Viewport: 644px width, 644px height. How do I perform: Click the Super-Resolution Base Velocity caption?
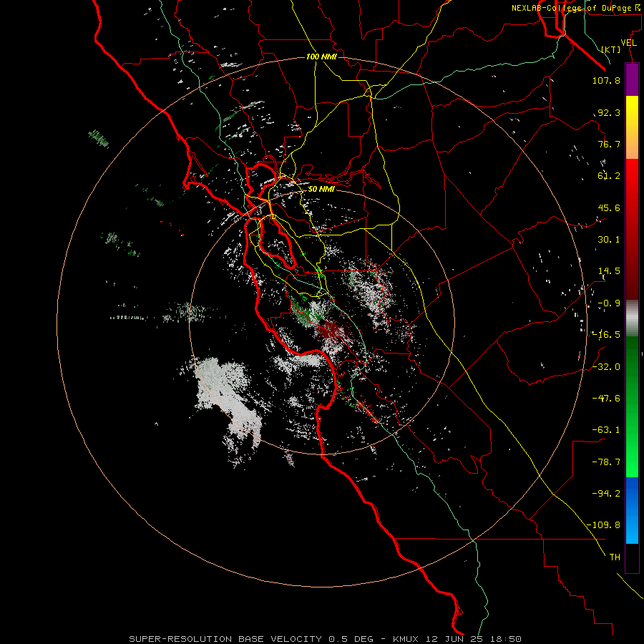(326, 639)
